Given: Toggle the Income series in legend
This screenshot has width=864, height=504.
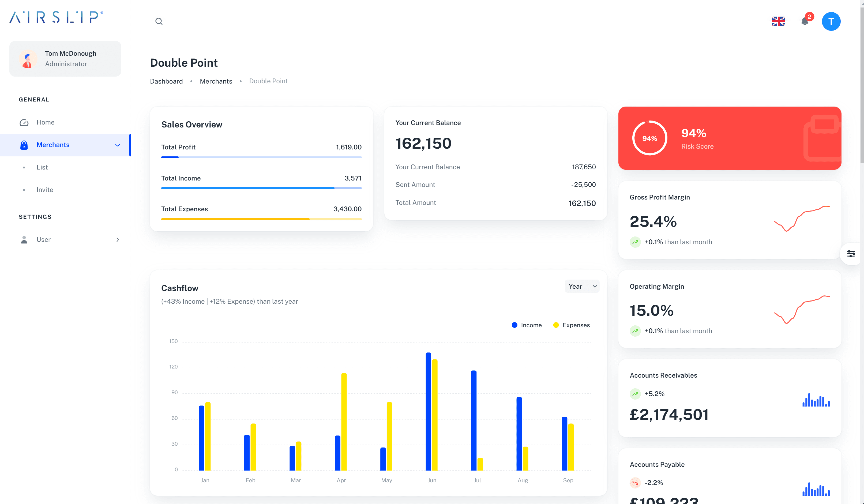Looking at the screenshot, I should point(527,325).
